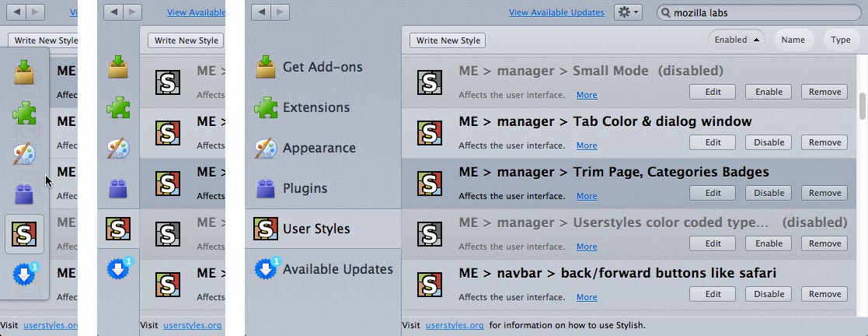Disable Trim Page, Categories Badges style

coord(769,193)
